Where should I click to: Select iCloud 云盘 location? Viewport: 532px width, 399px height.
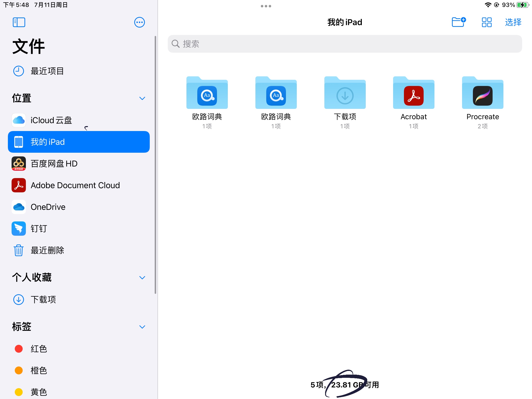(x=51, y=120)
